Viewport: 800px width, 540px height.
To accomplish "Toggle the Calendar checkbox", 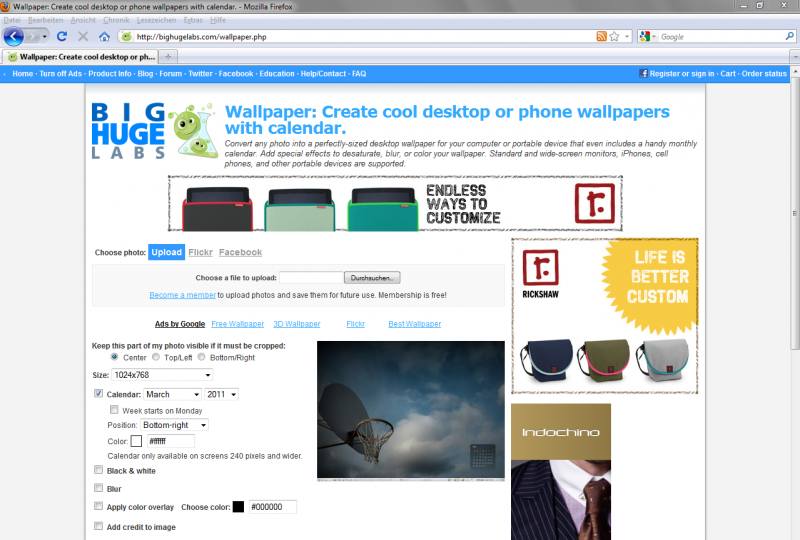I will click(x=98, y=394).
